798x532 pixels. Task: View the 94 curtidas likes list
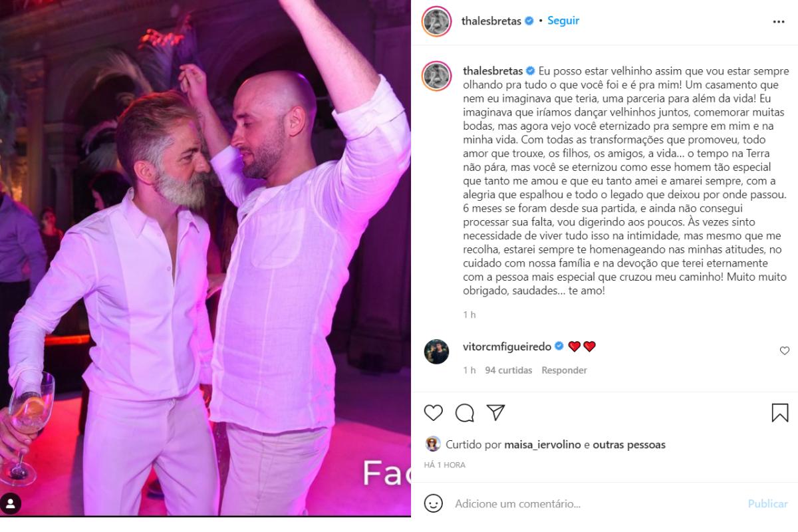click(509, 370)
